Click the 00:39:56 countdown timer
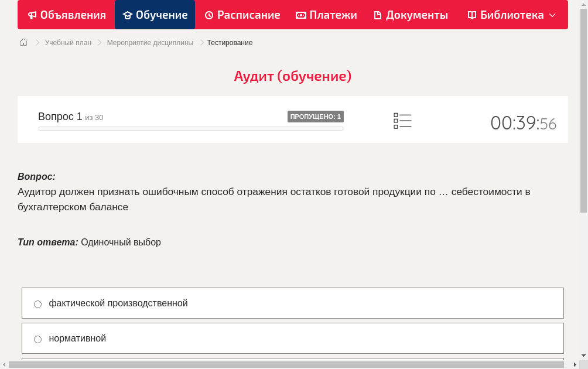 pyautogui.click(x=523, y=123)
